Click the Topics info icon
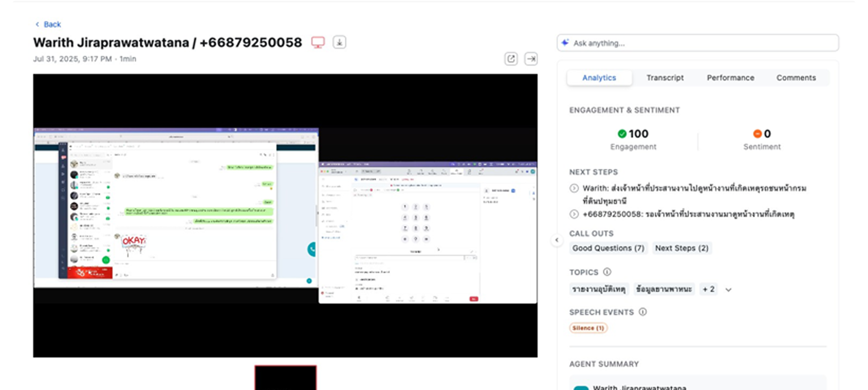Image resolution: width=868 pixels, height=390 pixels. click(x=607, y=272)
